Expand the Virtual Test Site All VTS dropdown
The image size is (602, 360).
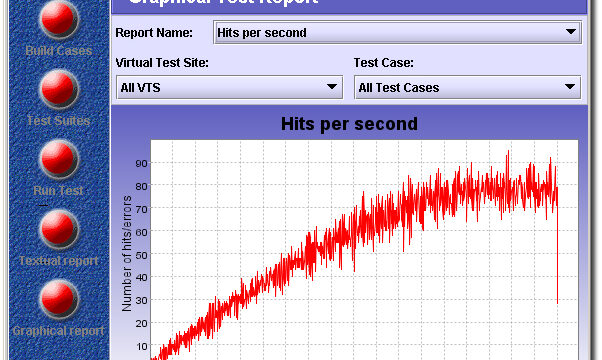(x=229, y=88)
